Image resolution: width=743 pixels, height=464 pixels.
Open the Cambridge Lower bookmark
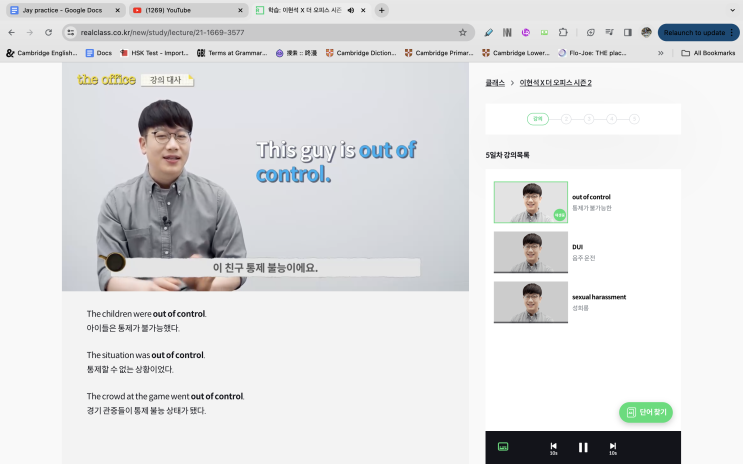[x=516, y=53]
